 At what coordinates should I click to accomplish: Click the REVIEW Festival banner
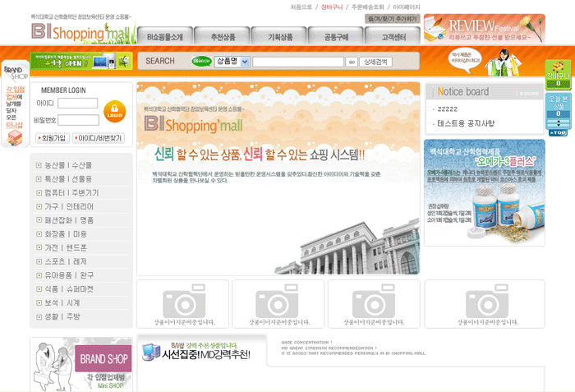click(x=483, y=29)
